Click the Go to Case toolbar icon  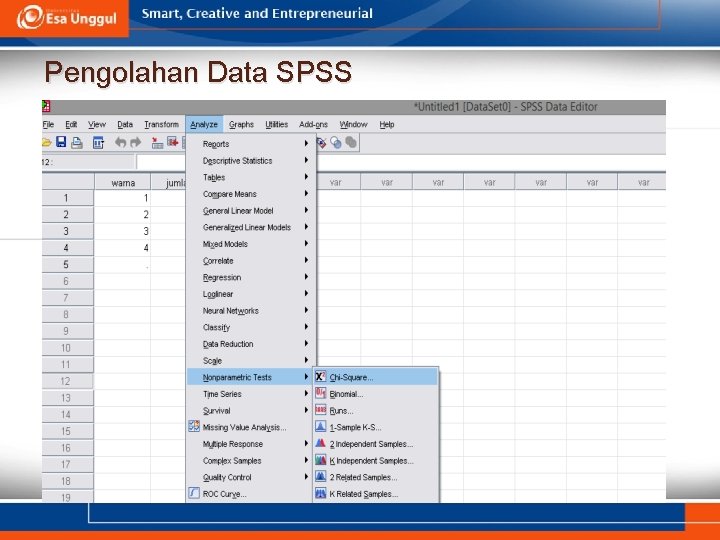click(158, 143)
